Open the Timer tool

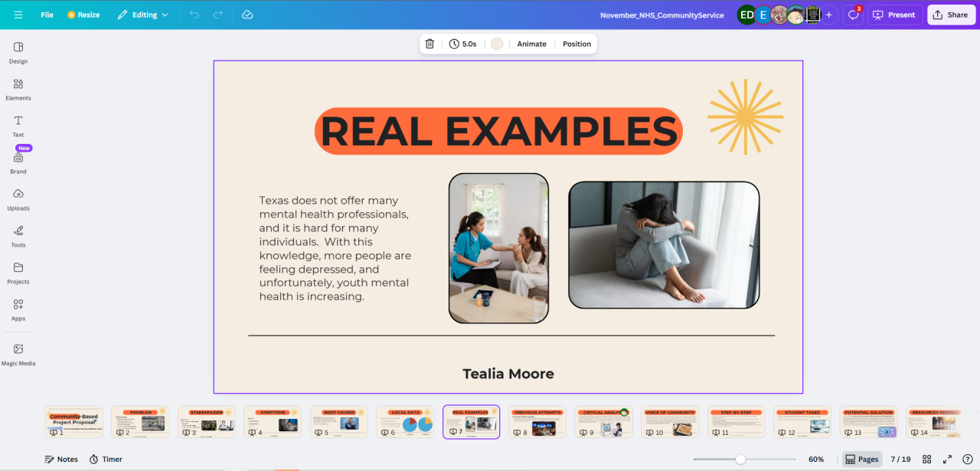(106, 460)
